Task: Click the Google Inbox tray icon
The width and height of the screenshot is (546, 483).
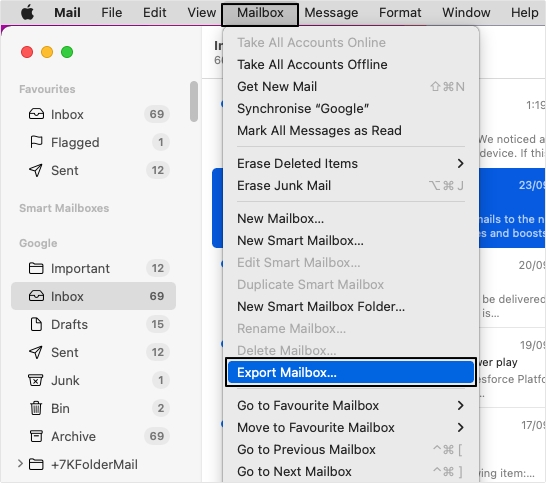Action: click(x=36, y=296)
